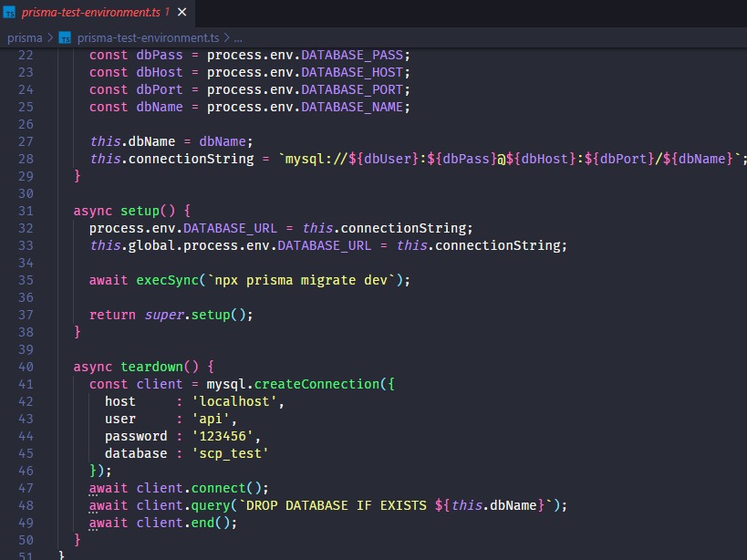The image size is (747, 560).
Task: Close the prisma-test-environment.ts tab
Action: pos(180,14)
